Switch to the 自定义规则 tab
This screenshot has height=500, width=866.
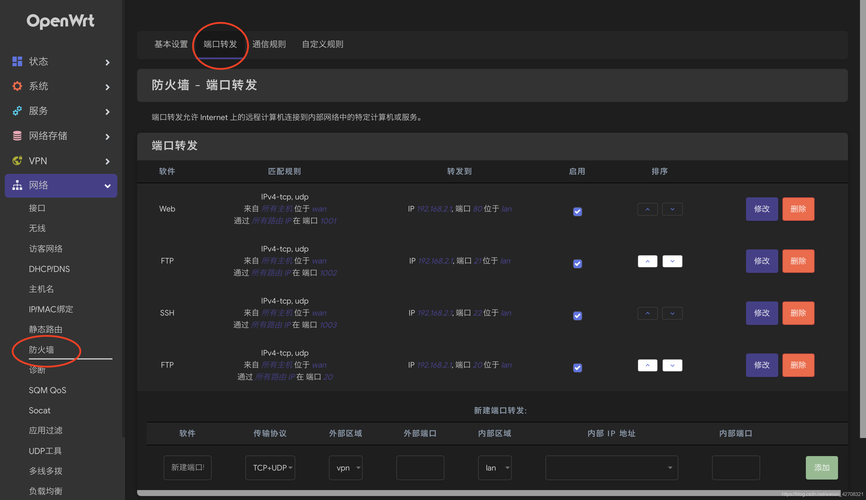pyautogui.click(x=323, y=44)
